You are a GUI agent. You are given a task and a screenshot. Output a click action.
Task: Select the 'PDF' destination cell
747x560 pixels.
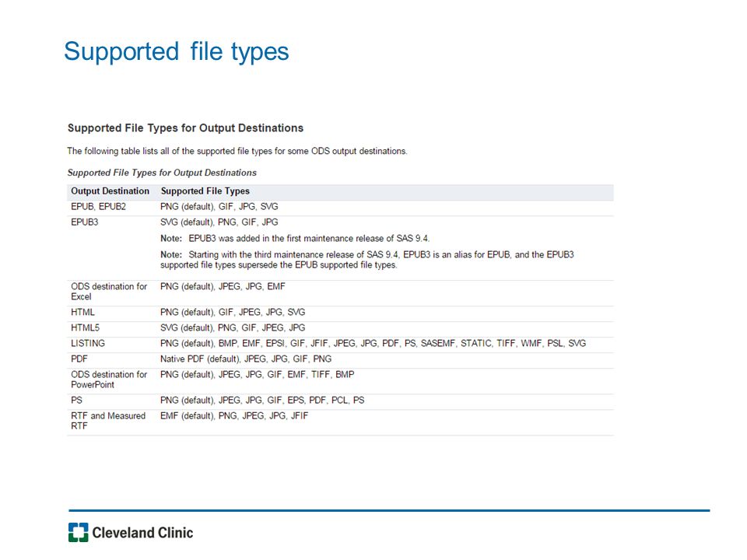click(x=79, y=359)
